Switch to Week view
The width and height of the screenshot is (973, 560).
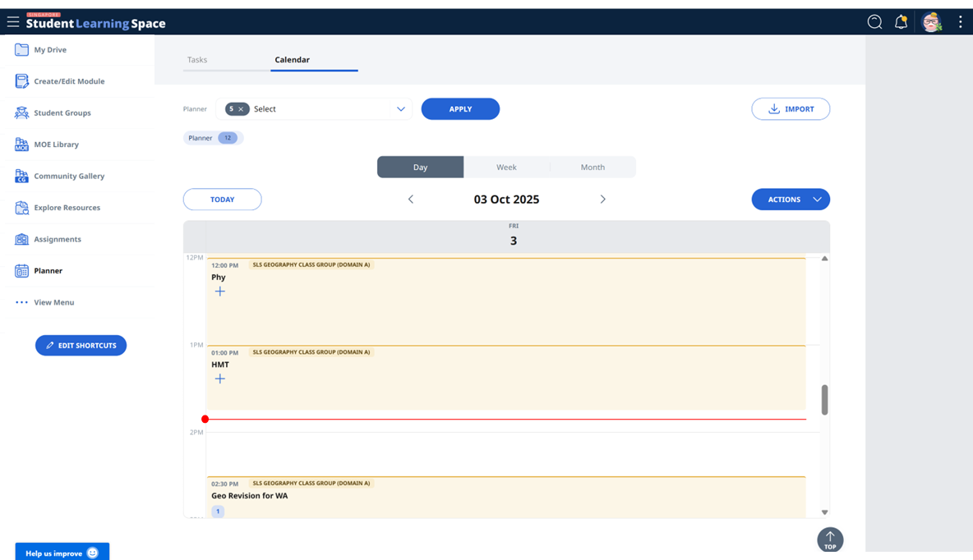coord(506,167)
